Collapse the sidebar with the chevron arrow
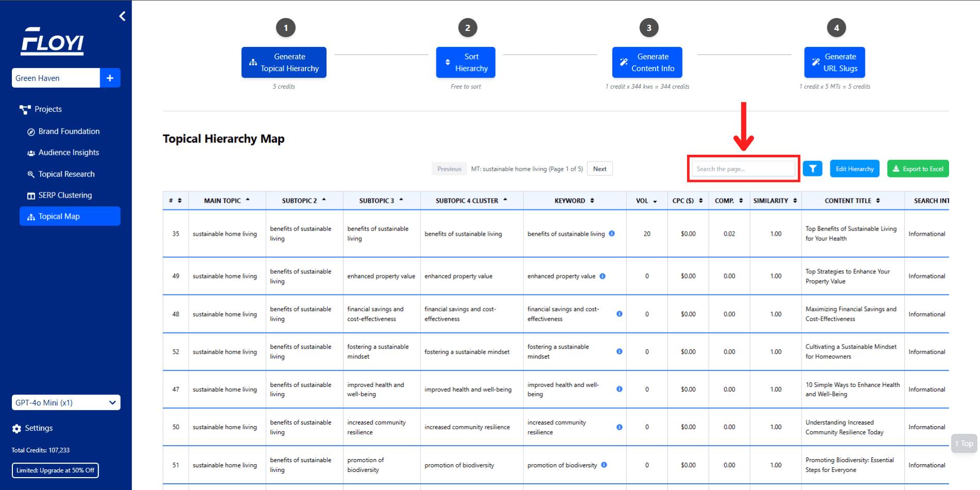The width and height of the screenshot is (980, 490). [122, 16]
